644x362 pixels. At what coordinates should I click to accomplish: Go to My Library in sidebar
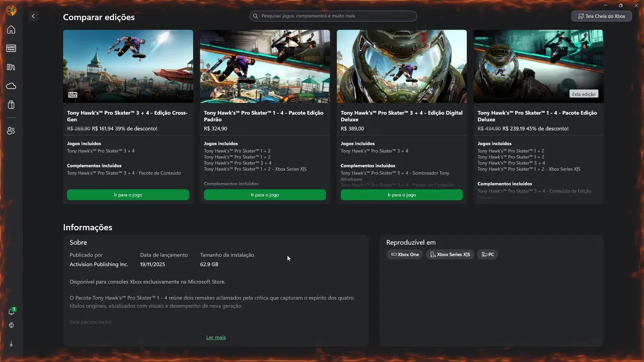[x=11, y=67]
